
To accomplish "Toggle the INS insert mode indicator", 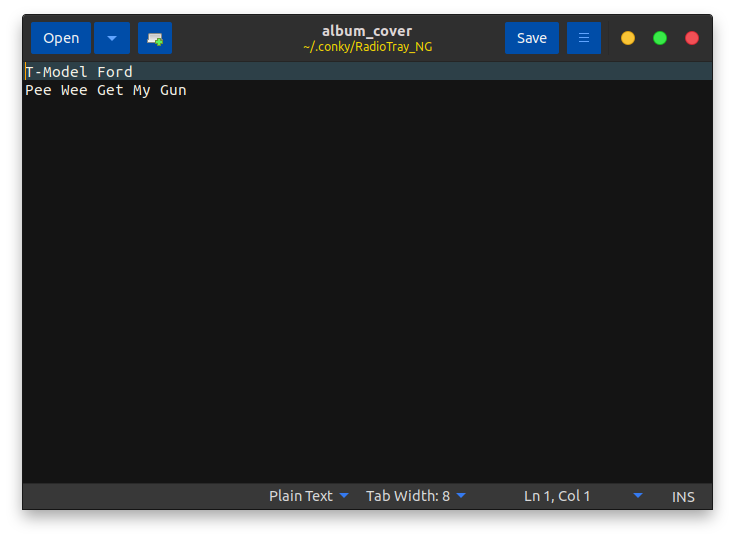I will pos(683,497).
